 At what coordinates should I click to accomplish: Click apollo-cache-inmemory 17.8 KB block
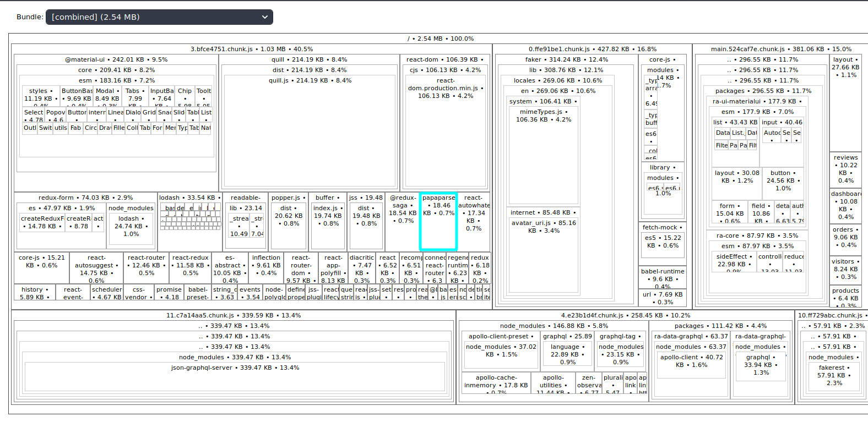click(496, 383)
